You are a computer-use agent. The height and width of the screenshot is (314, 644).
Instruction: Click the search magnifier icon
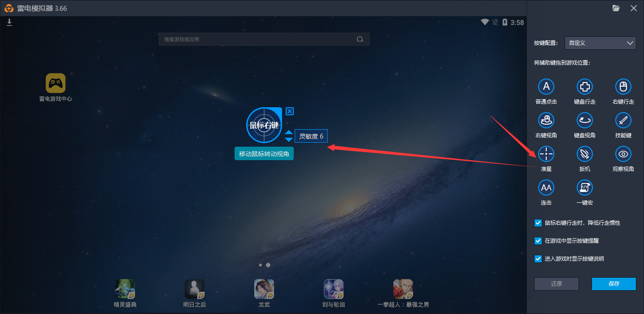360,39
